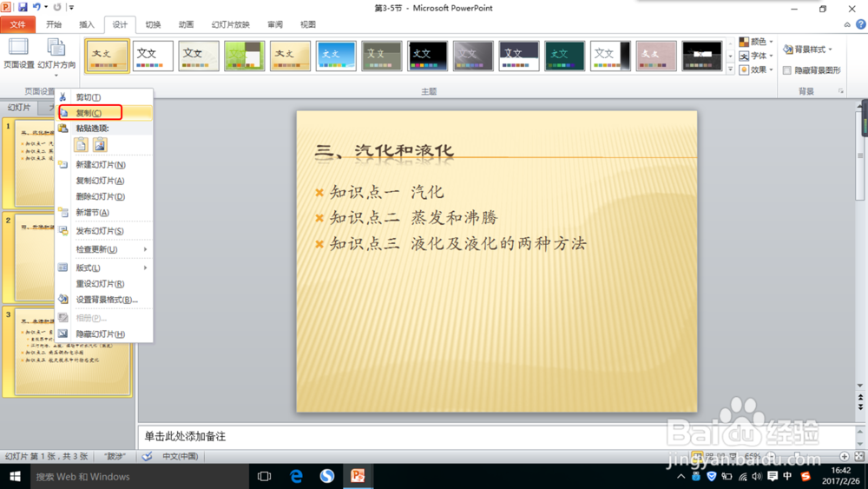Viewport: 868px width, 489px height.
Task: Select the 幻灯片 pane tab
Action: click(19, 108)
